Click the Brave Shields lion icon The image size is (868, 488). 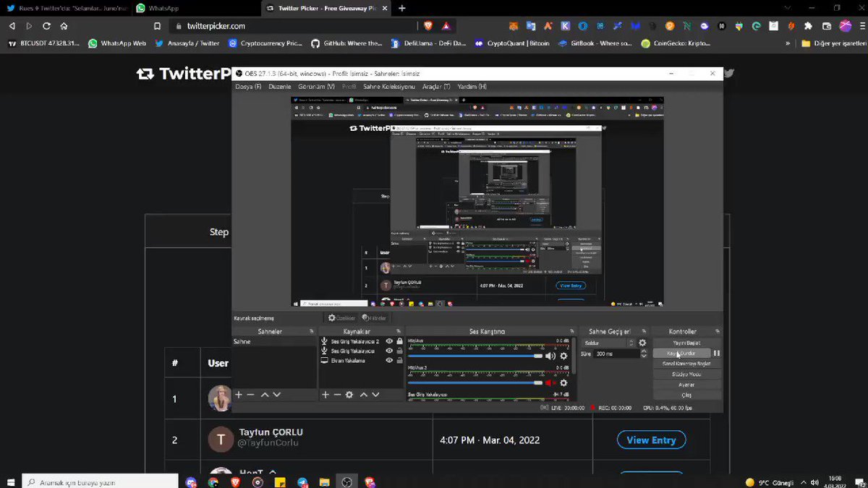point(428,26)
